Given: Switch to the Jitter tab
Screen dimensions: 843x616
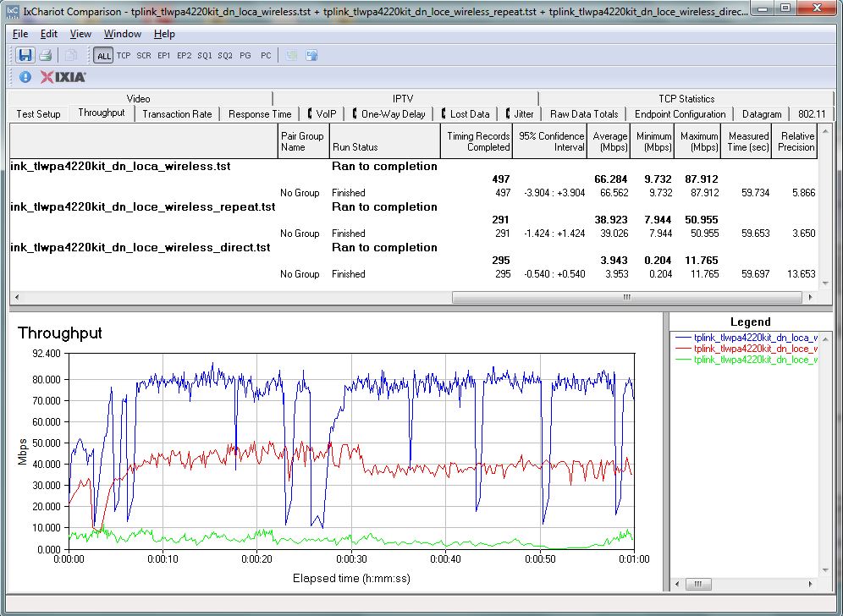Looking at the screenshot, I should pos(520,114).
